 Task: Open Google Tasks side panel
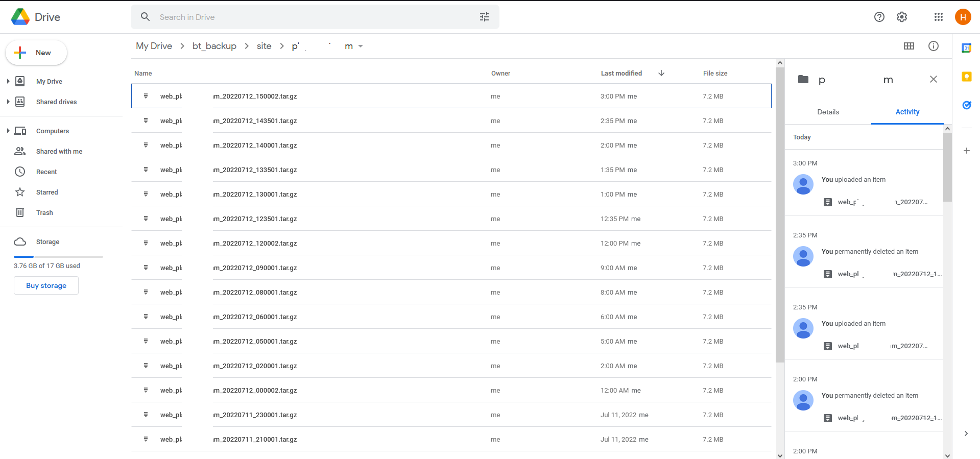[966, 105]
